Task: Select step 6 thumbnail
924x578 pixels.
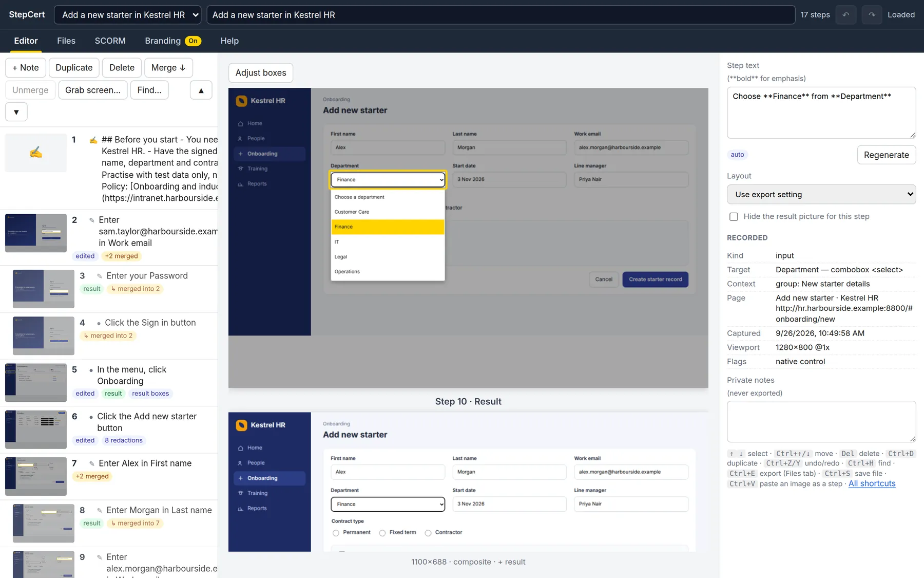Action: 36,430
